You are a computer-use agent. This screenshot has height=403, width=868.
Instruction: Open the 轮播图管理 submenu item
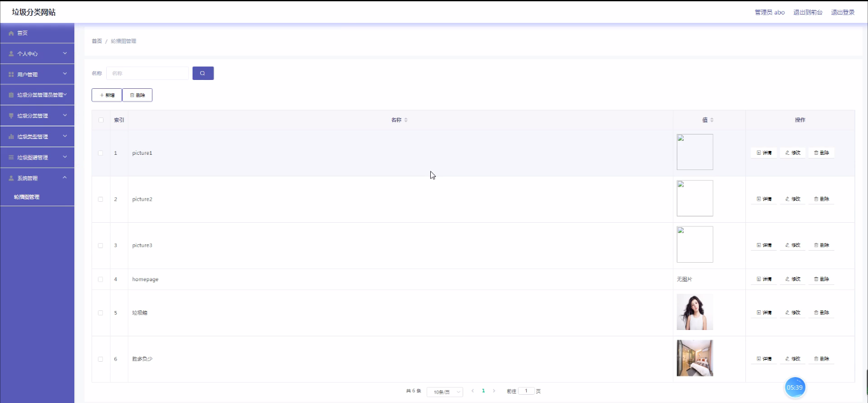27,197
